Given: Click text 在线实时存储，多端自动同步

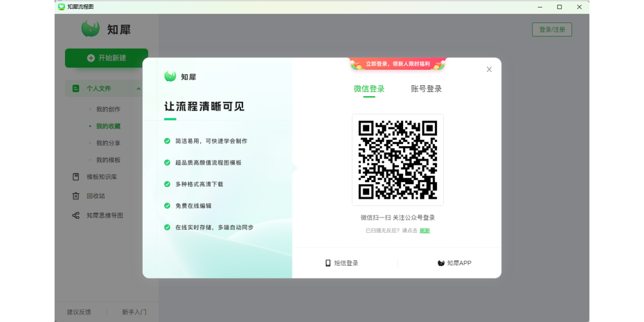Looking at the screenshot, I should point(214,227).
